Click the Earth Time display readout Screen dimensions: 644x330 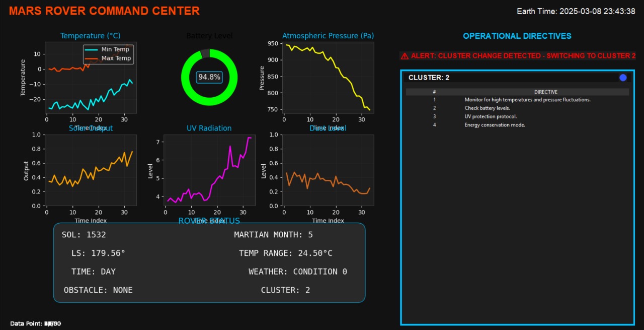tap(576, 11)
